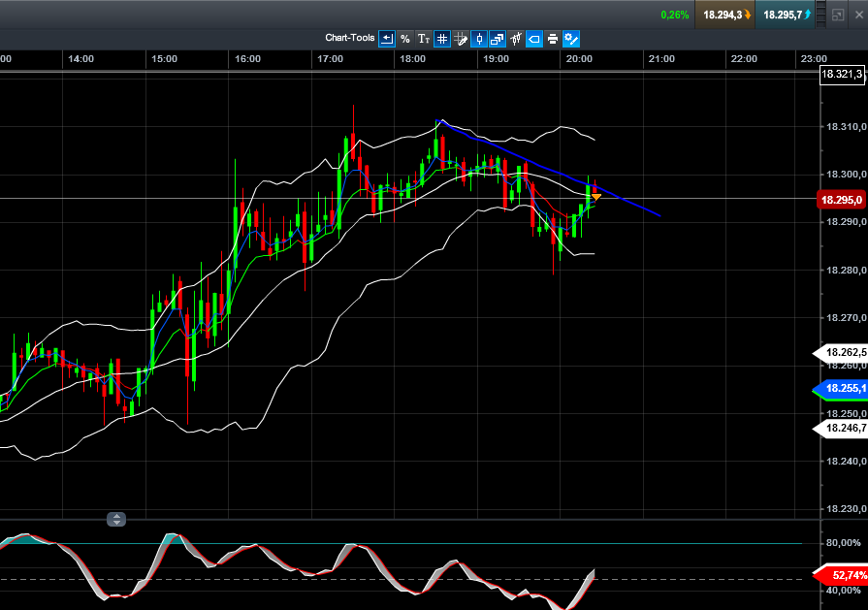868x610 pixels.
Task: Open the drawing pencil tool
Action: point(461,39)
